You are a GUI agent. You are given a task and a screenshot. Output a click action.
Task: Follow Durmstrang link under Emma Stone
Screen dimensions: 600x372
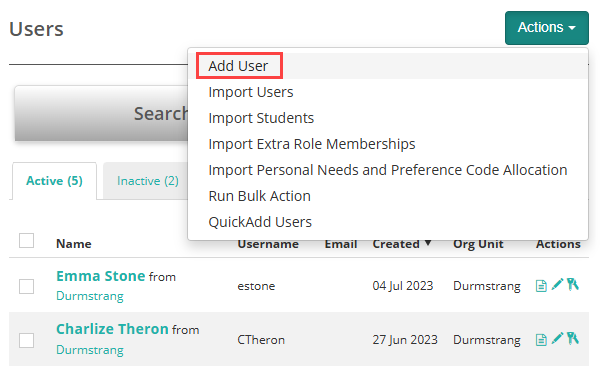point(90,296)
